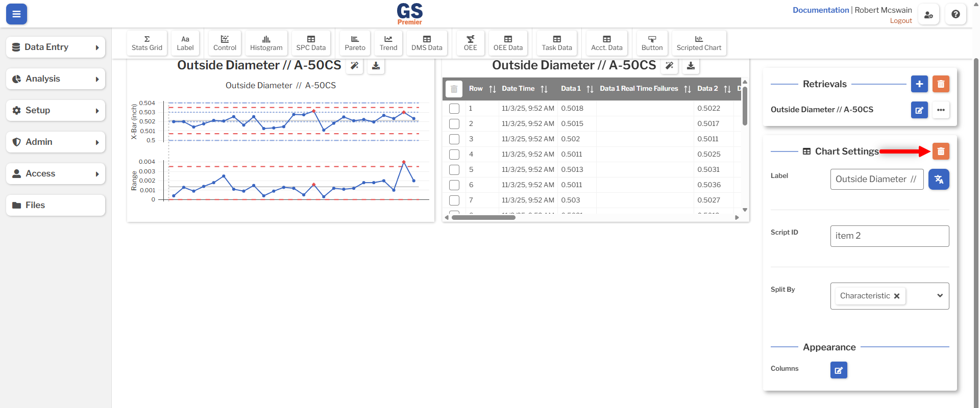This screenshot has height=408, width=980.
Task: Download the SPC data table
Action: point(691,66)
